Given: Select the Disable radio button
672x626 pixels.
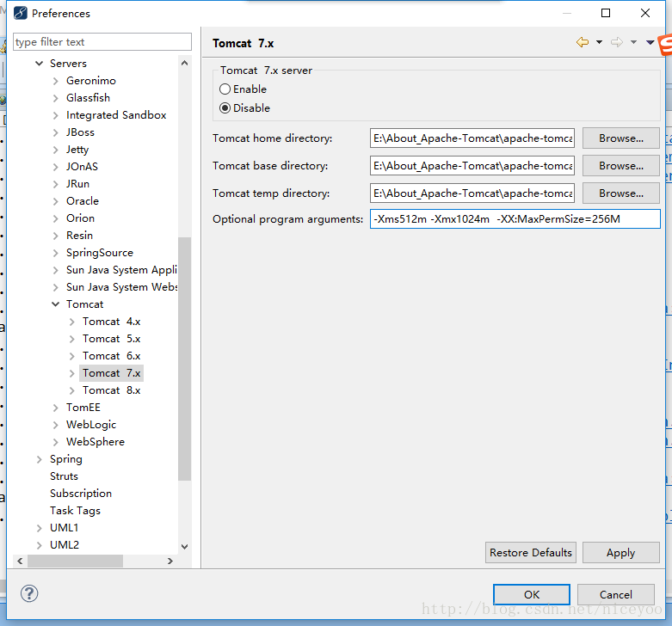Looking at the screenshot, I should 225,107.
